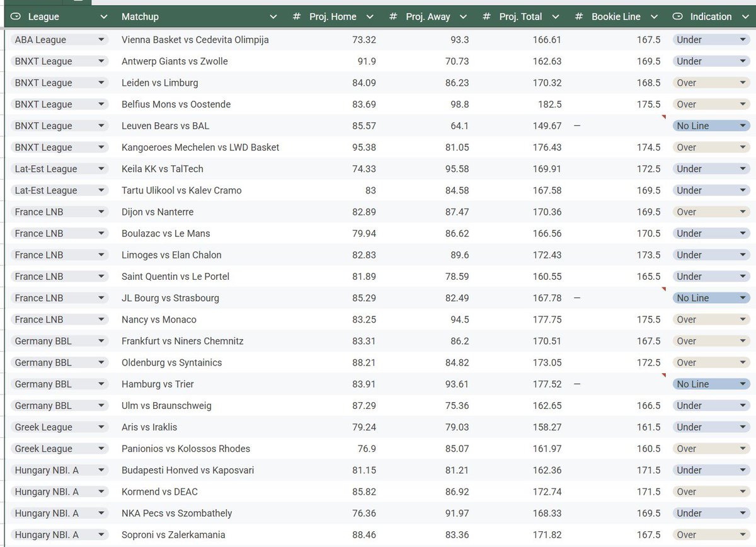This screenshot has height=547, width=756.
Task: Select the empty Bookie Line cell for Leuven Bears row
Action: coord(618,125)
